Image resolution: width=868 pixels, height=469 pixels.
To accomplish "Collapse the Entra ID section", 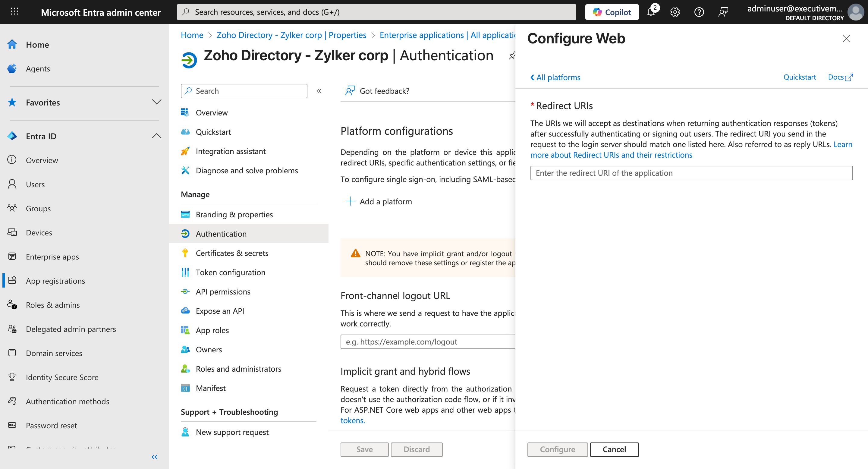I will (x=156, y=136).
